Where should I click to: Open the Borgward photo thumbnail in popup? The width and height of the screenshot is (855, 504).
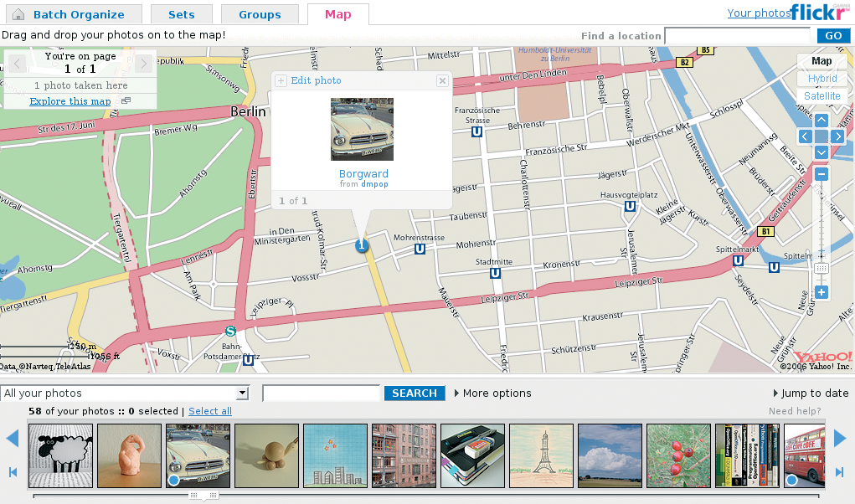pyautogui.click(x=362, y=129)
